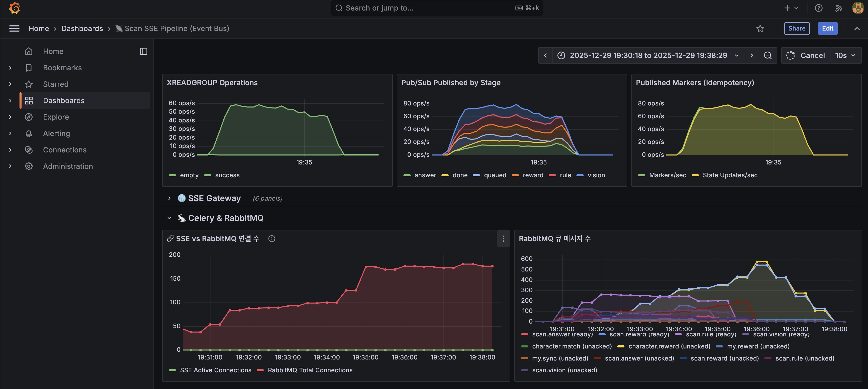Click the zoom out time range icon
868x389 pixels.
click(x=768, y=56)
